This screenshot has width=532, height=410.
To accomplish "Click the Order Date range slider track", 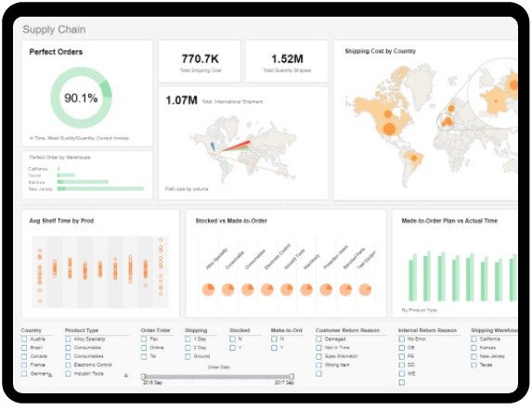I will pos(217,377).
